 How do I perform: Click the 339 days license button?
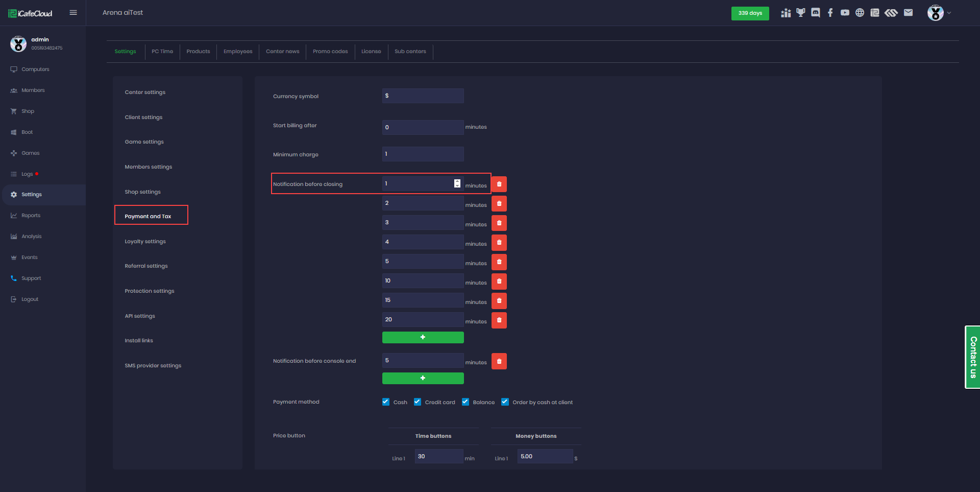point(750,13)
